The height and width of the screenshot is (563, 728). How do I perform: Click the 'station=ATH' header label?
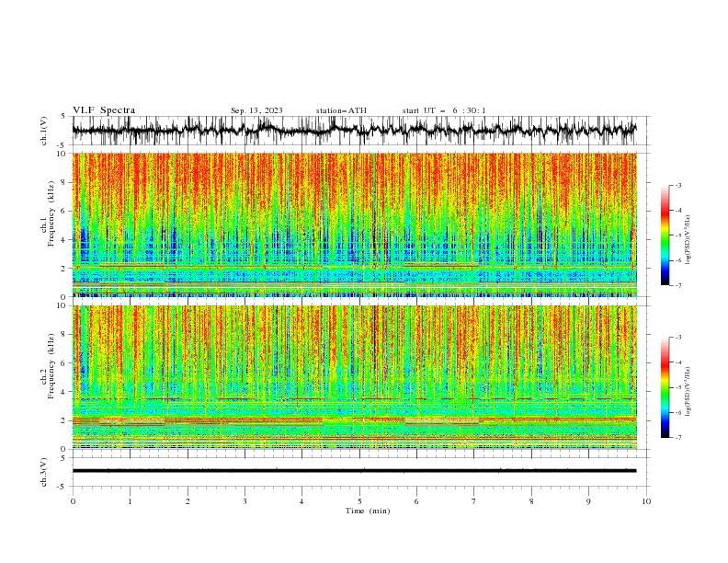click(341, 110)
